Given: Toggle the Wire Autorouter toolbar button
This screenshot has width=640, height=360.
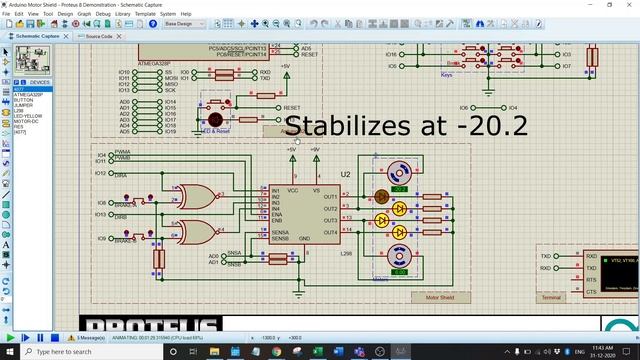Looking at the screenshot, I should pos(466,24).
